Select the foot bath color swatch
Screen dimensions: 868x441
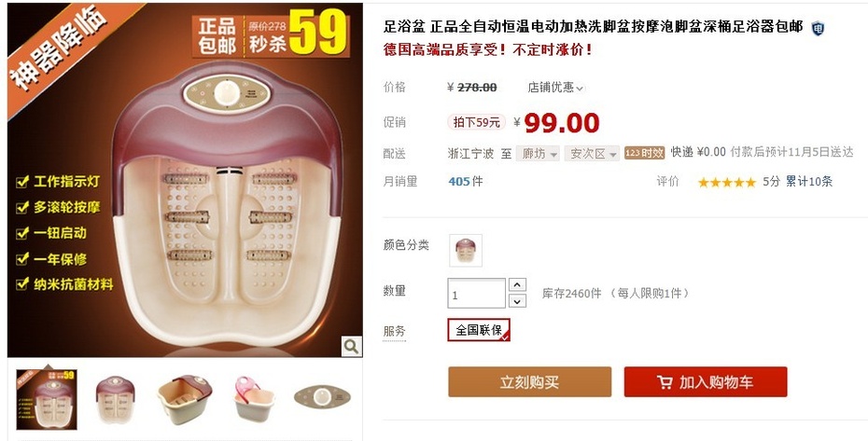[466, 251]
